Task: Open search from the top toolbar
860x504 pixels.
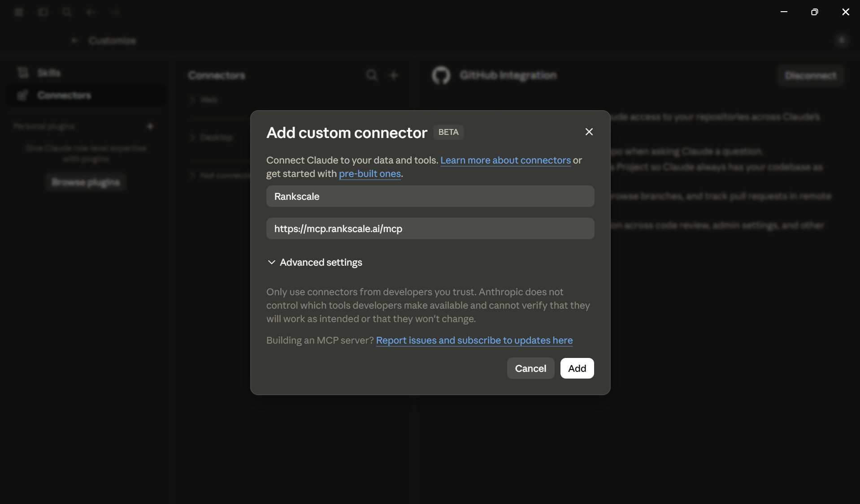Action: (67, 12)
